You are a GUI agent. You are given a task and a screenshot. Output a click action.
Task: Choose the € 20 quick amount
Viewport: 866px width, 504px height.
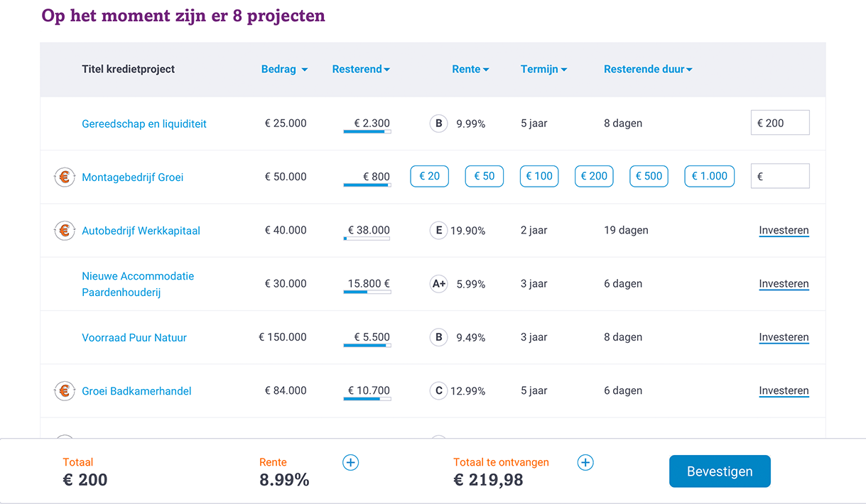[x=429, y=177]
